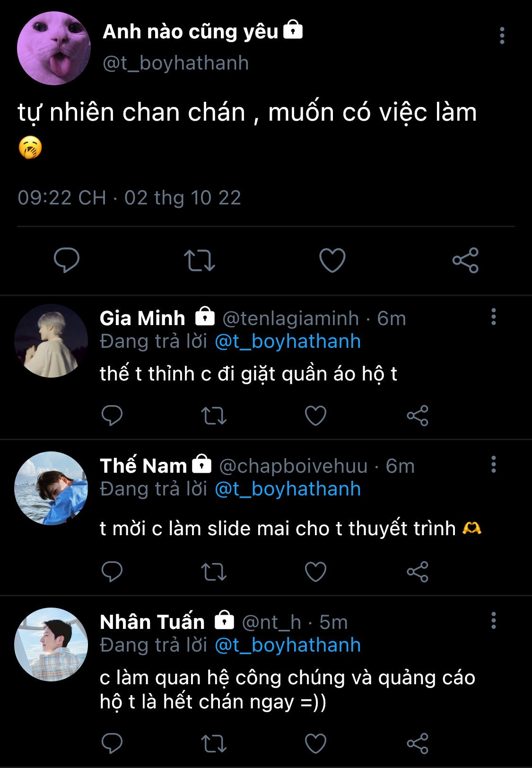
Task: Retweet Nhân Tuấn's reply
Action: 214,743
